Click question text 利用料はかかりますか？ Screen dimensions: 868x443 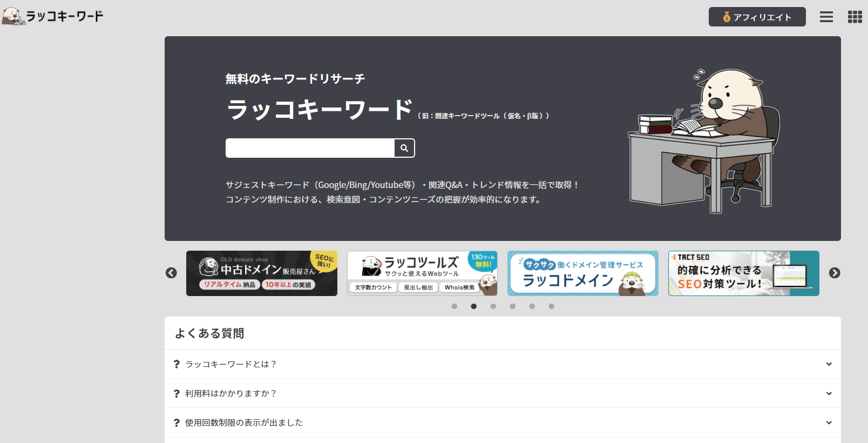(x=231, y=393)
